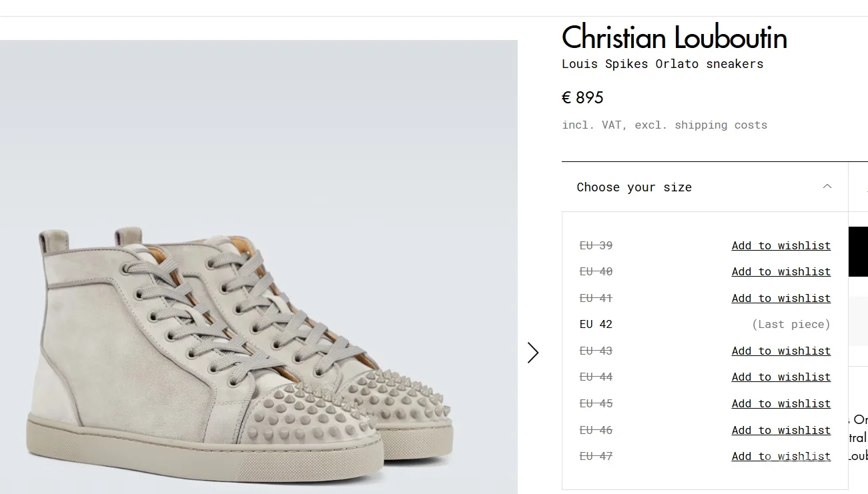Screen dimensions: 868x494
Task: Click the sneaker product image
Action: point(259,267)
